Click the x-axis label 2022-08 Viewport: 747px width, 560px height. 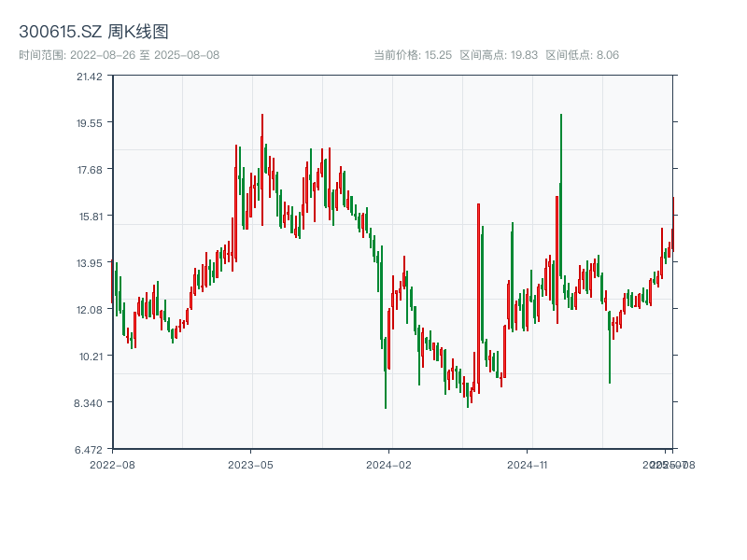point(112,465)
